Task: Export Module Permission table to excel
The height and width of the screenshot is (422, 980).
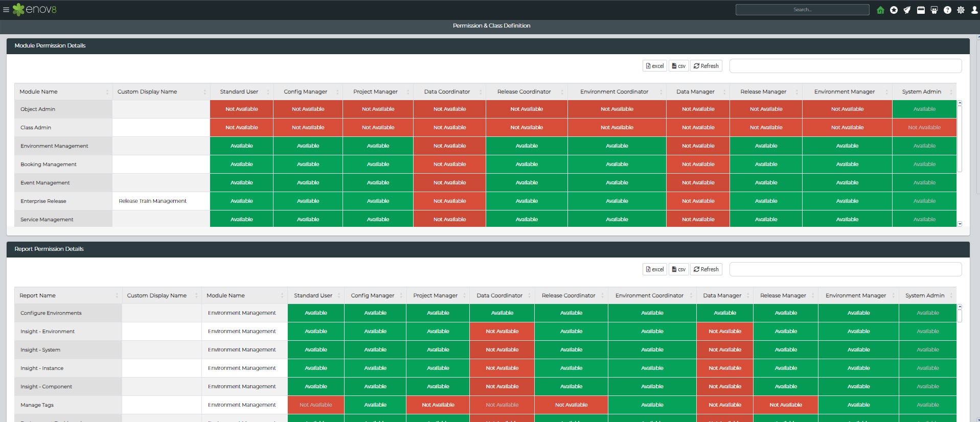Action: pos(654,66)
